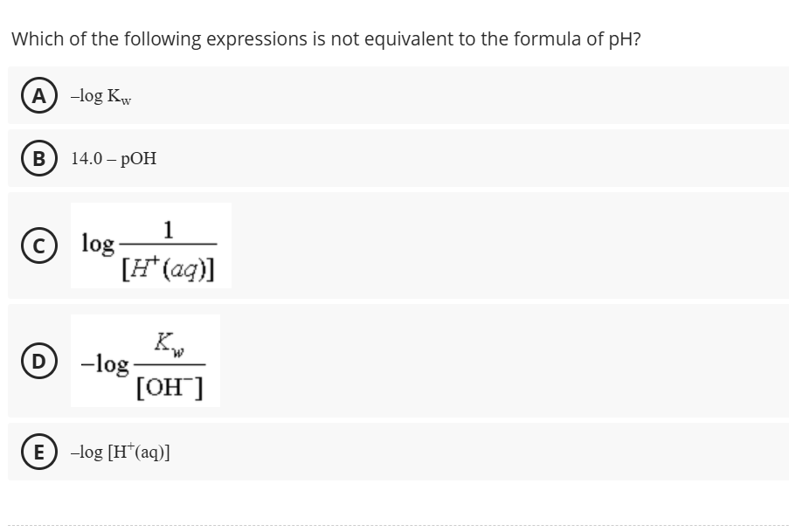This screenshot has width=789, height=532.
Task: Select answer option E, negative log of H+
Action: 120,452
